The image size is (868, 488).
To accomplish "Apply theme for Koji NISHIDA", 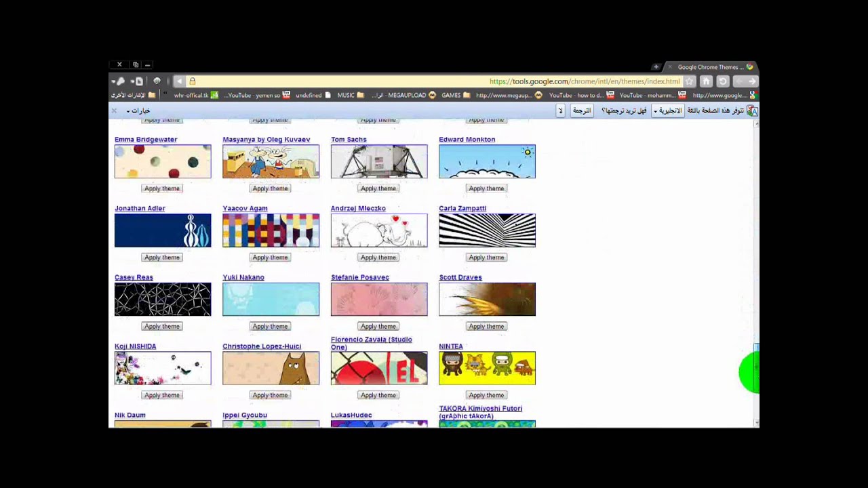I will click(162, 395).
